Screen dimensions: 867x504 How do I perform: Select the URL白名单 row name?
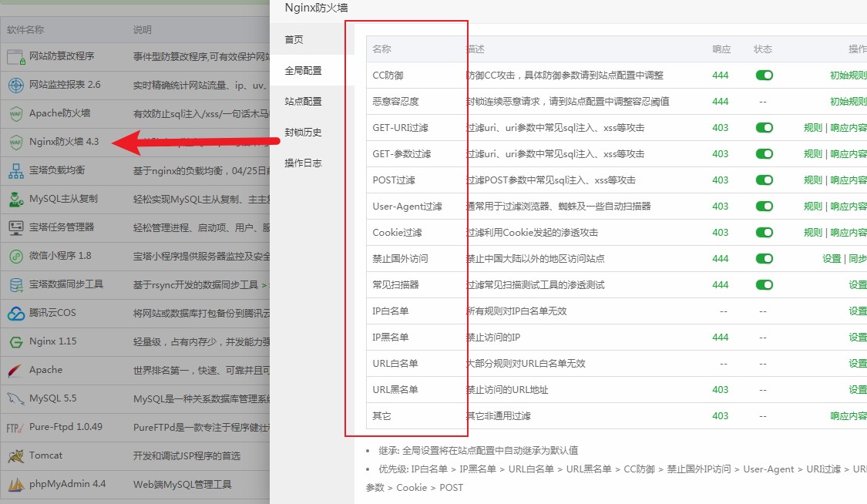[395, 364]
